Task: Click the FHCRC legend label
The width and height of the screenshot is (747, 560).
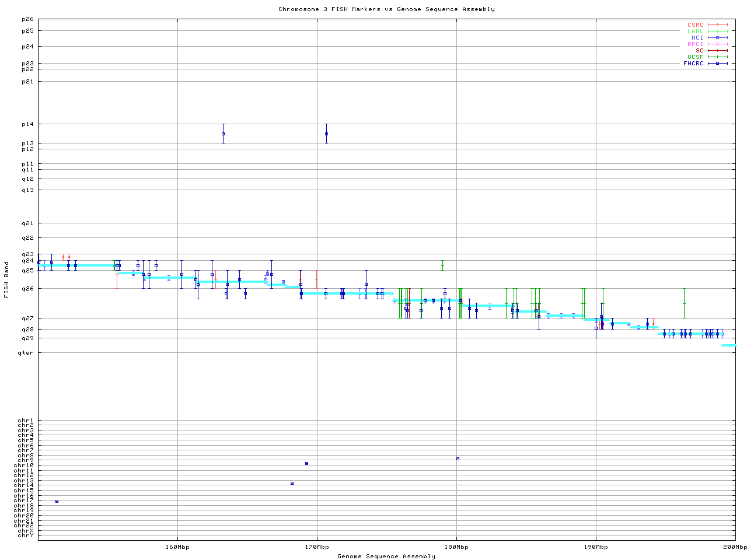Action: (693, 63)
